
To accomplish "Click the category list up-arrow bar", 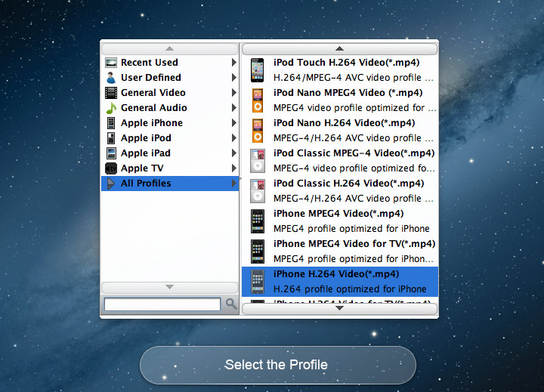I will [170, 48].
